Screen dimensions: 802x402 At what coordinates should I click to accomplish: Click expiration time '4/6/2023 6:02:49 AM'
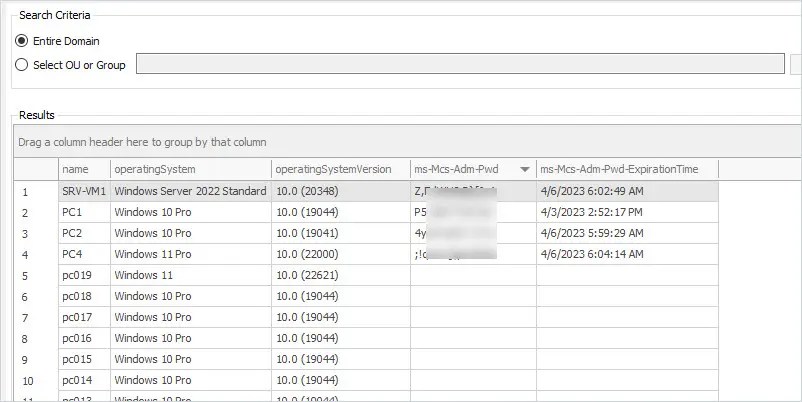click(627, 191)
